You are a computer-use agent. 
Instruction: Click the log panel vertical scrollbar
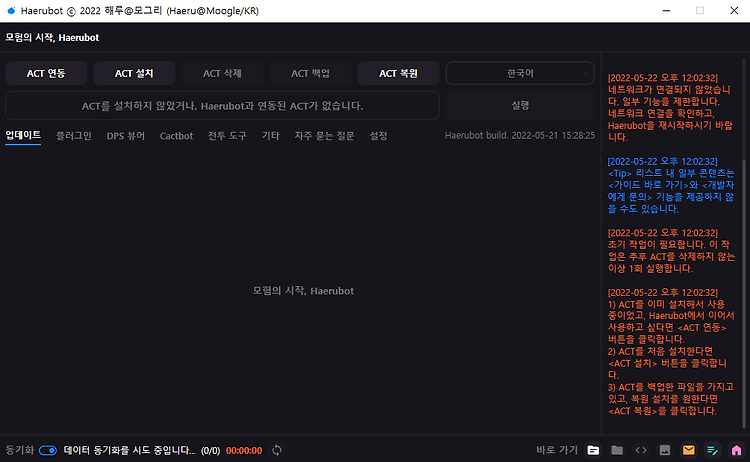[x=744, y=294]
